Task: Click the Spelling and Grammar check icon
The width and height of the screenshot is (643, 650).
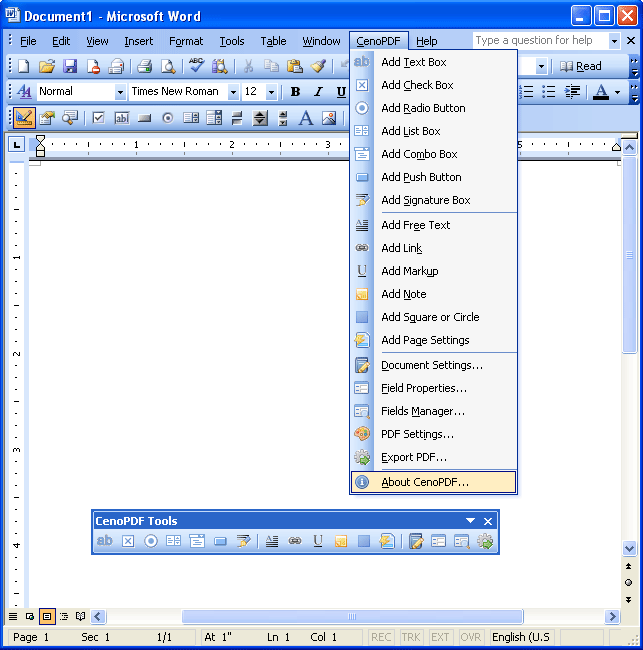Action: [x=197, y=66]
